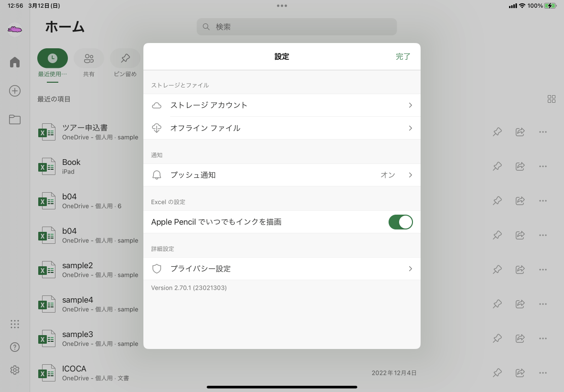The image size is (564, 392).
Task: Expand プライバシー設定 chevron
Action: [x=411, y=269]
